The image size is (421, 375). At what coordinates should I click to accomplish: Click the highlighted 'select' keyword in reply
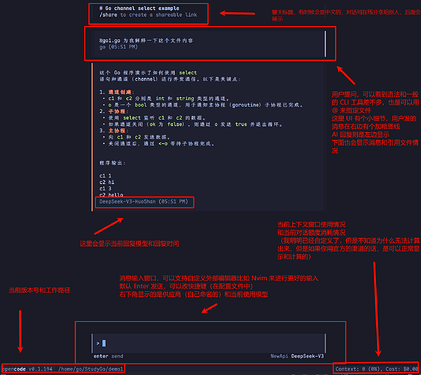click(188, 73)
